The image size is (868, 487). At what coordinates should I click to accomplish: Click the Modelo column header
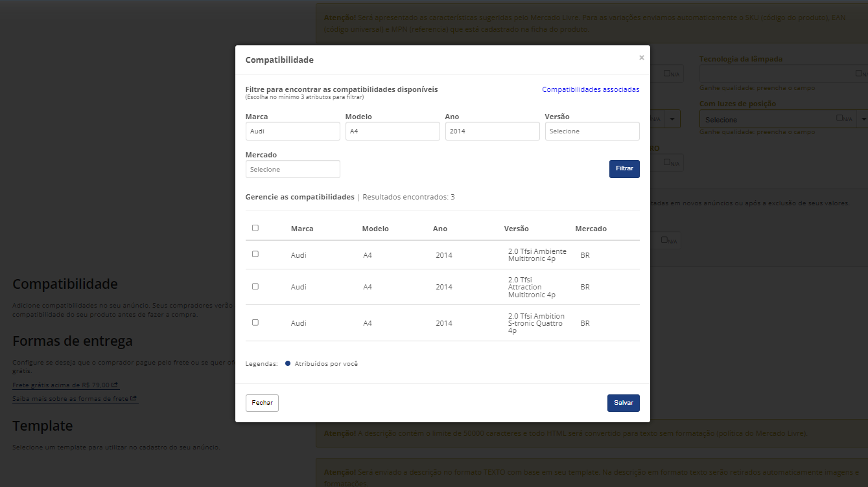pos(375,229)
